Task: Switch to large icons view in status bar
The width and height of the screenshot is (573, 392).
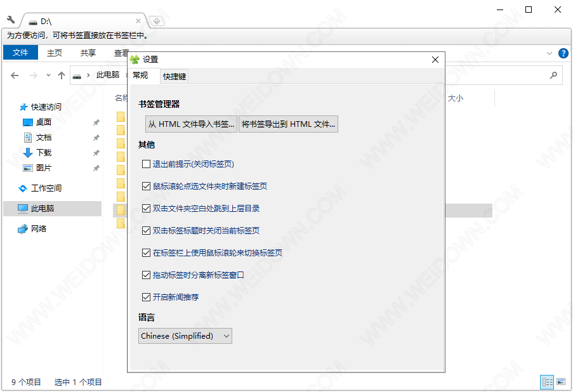Action: tap(561, 382)
